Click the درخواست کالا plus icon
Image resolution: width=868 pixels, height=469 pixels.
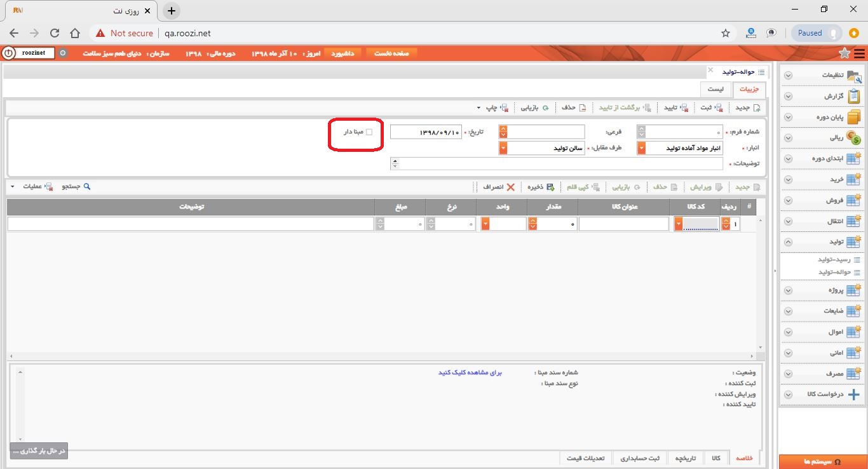(854, 395)
